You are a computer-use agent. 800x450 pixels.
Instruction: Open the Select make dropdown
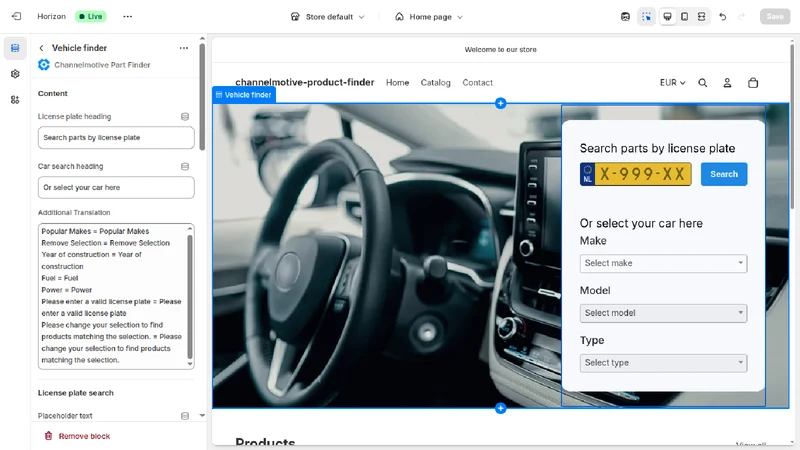pos(663,263)
